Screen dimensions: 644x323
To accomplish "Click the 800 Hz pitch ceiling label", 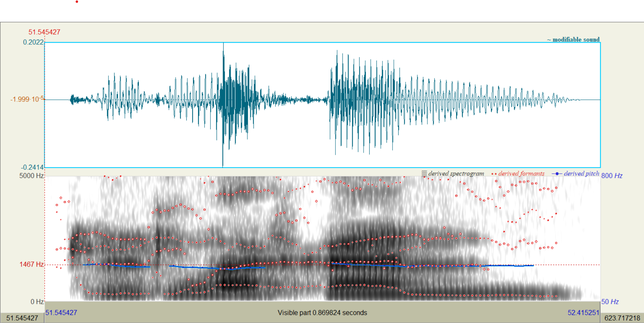I will [612, 176].
